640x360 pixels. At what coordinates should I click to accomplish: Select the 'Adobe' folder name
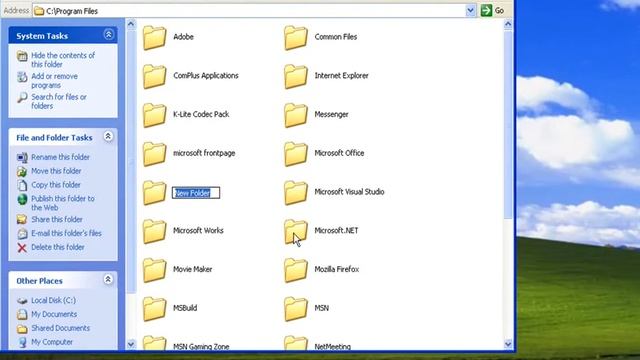(x=183, y=37)
